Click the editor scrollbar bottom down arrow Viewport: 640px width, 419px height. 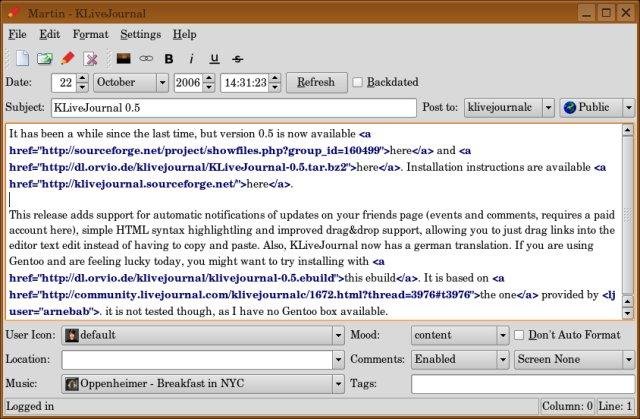[x=627, y=313]
